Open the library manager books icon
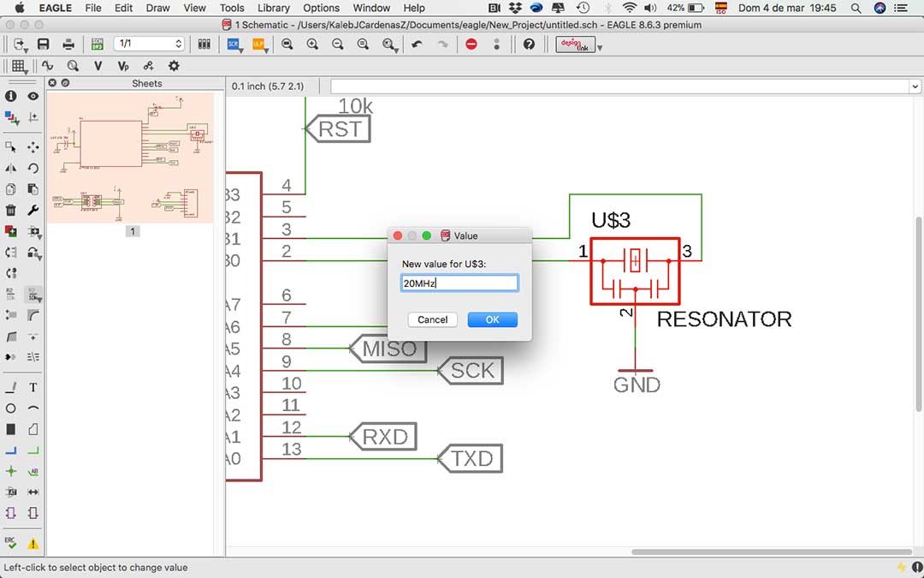This screenshot has height=578, width=924. pos(204,45)
